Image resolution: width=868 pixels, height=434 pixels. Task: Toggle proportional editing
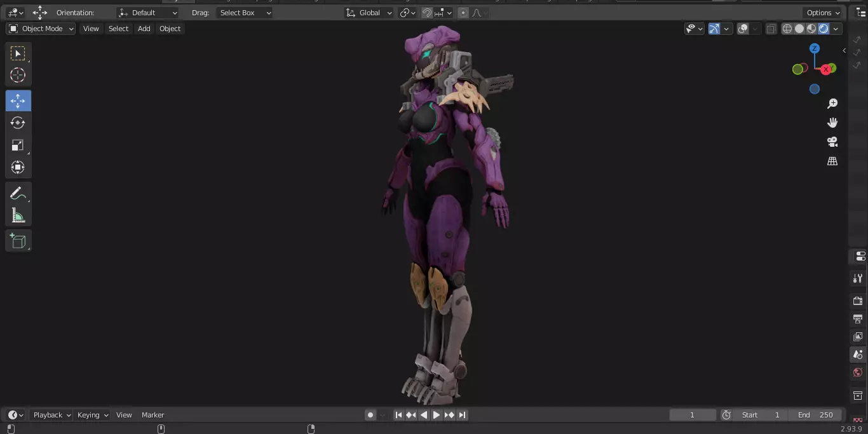click(x=463, y=13)
